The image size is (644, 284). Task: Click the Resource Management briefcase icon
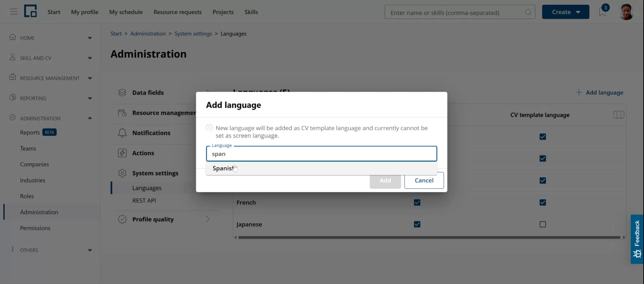[x=13, y=78]
